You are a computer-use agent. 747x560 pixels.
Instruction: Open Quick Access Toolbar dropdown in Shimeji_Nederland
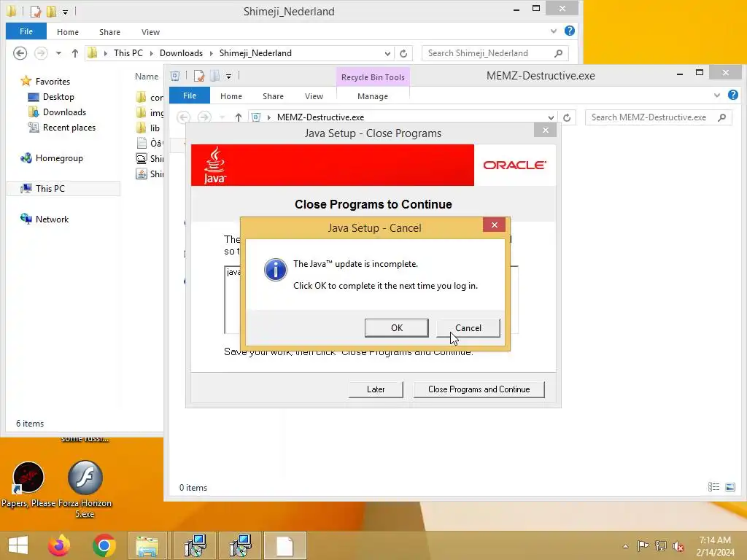tap(65, 12)
